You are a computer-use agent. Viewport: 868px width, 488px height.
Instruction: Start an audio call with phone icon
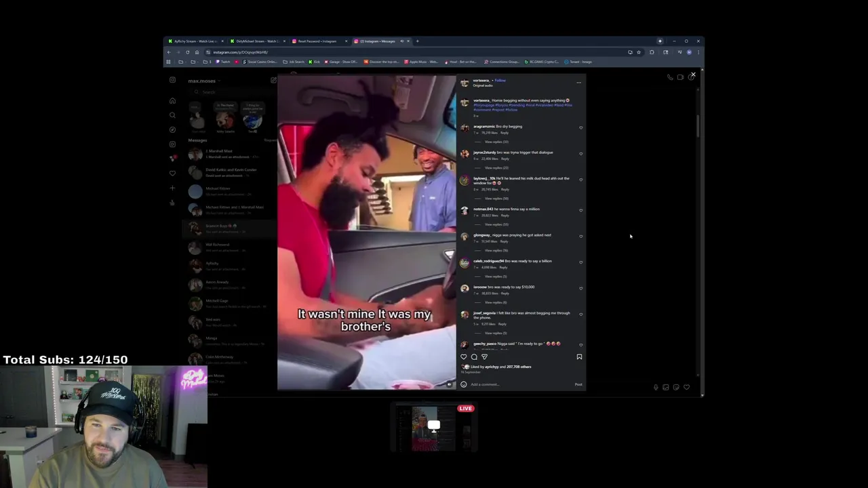pyautogui.click(x=670, y=77)
